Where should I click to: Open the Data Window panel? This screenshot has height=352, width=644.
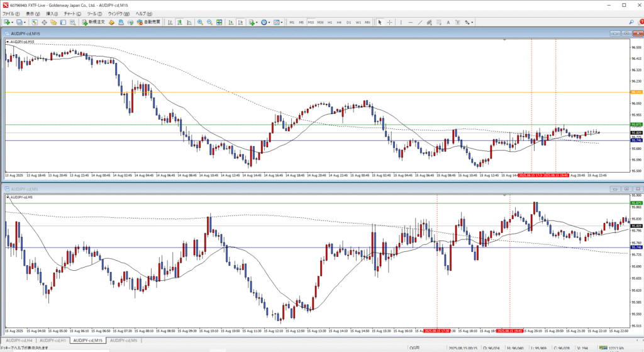coord(45,22)
